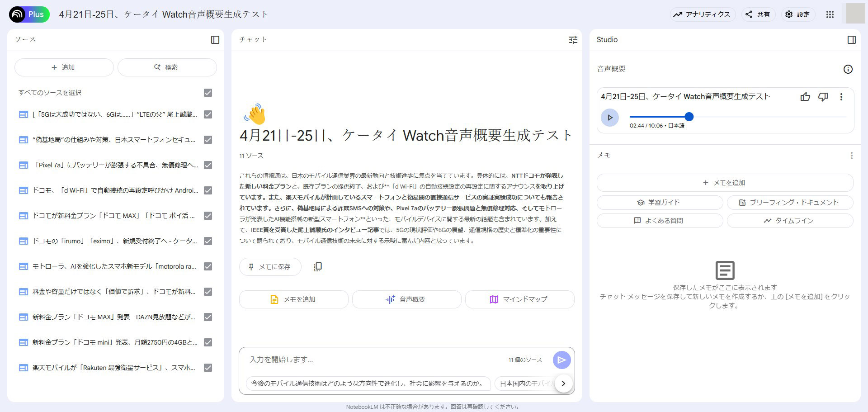Uncheck the irumo eximo source checkbox
868x412 pixels.
pos(208,241)
